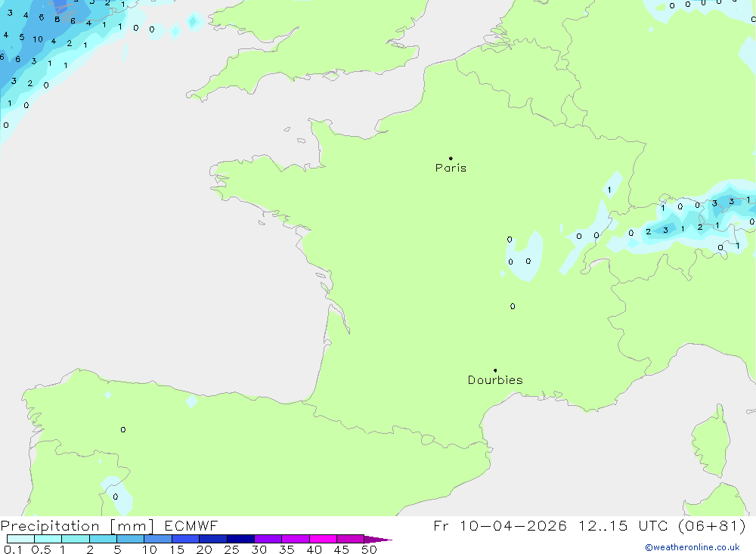Click the ECMWF model name label
Viewport: 756px width, 554px height.
point(191,525)
